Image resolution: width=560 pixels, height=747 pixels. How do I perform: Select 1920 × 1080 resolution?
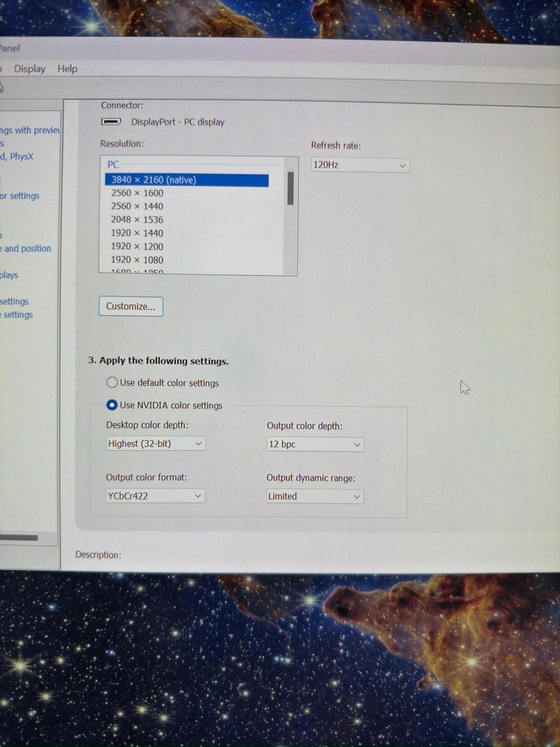[x=137, y=260]
